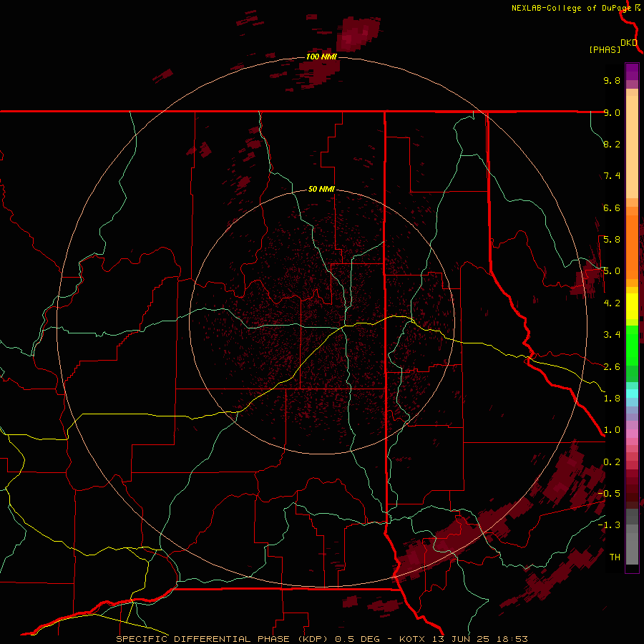Click the 4.2 scale value

(x=612, y=303)
